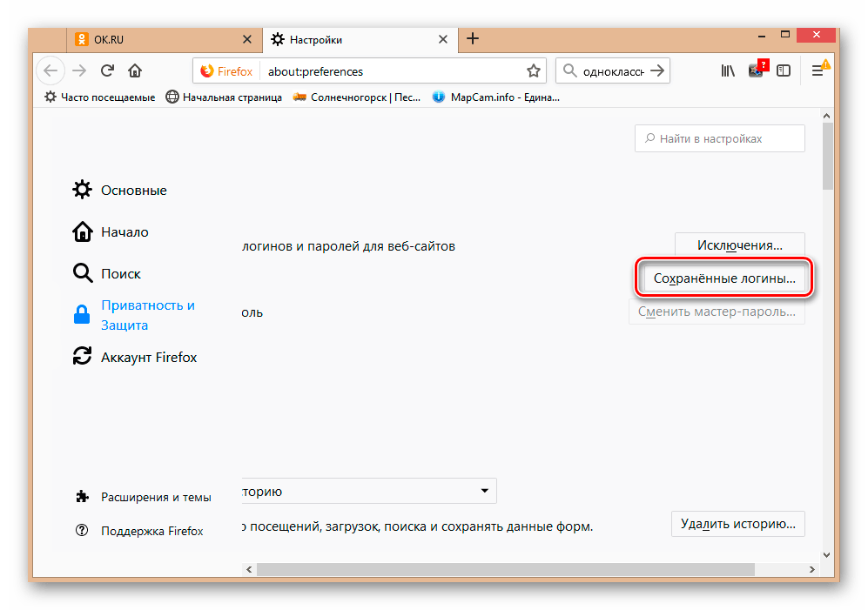Click the Удалить историю button
Viewport: 868px width, 610px height.
point(737,524)
